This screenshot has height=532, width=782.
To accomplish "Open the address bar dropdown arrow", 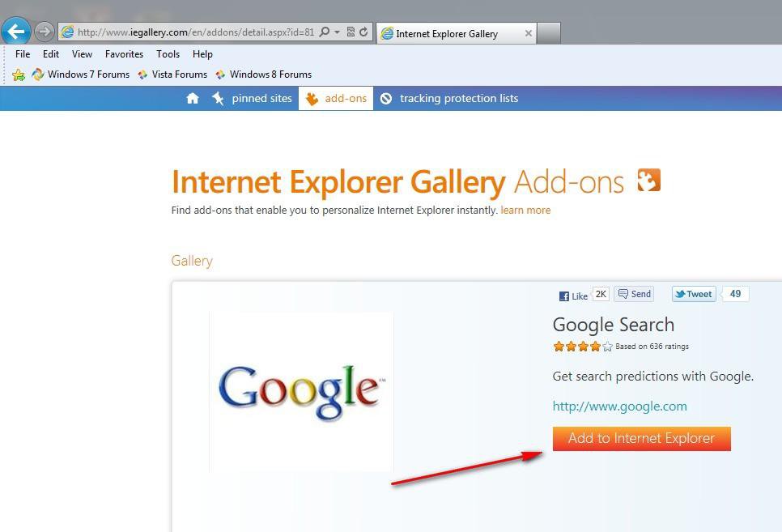I will 337,32.
